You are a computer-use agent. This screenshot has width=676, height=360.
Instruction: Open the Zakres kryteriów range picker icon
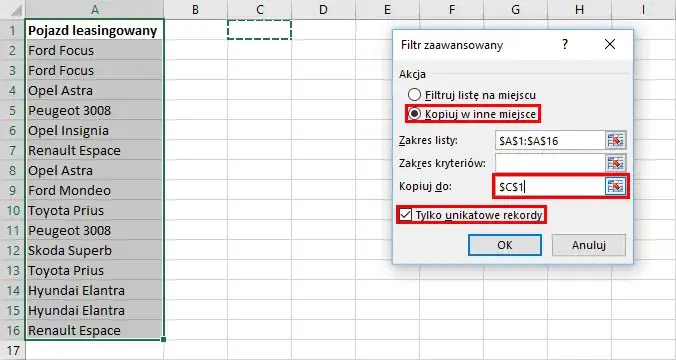coord(616,163)
